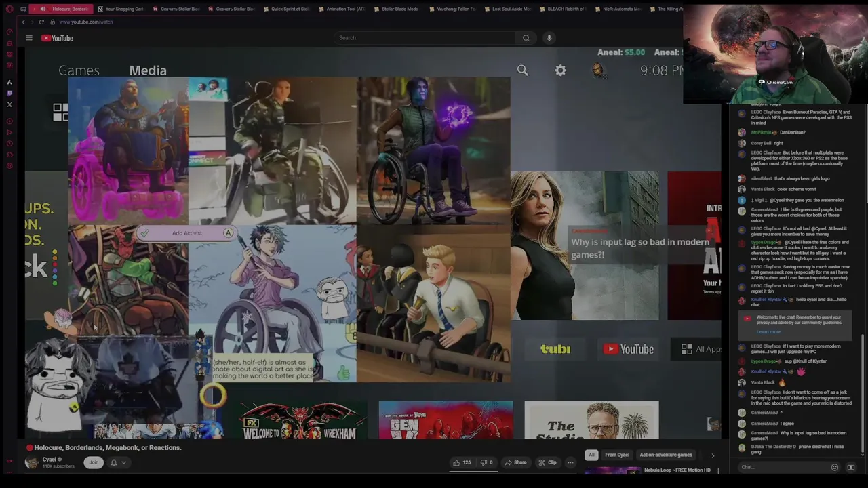Click the Clip button

(547, 462)
